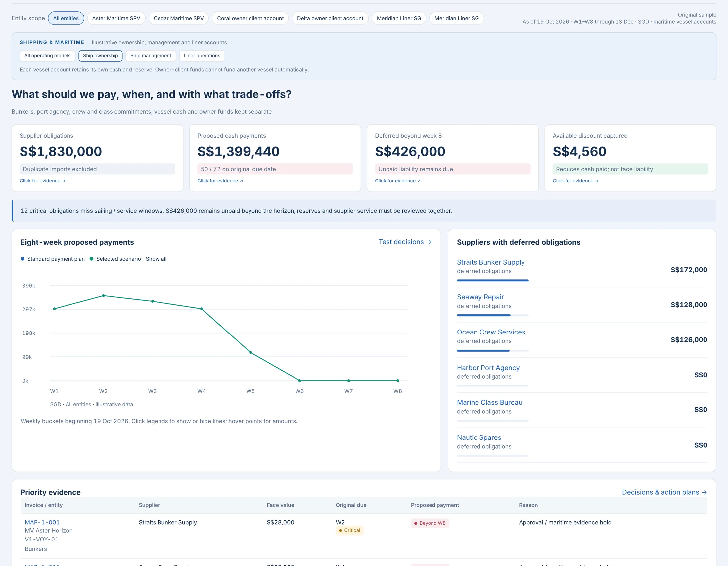The height and width of the screenshot is (566, 728).
Task: Filter by Aster Maritime SPV entity
Action: click(116, 18)
